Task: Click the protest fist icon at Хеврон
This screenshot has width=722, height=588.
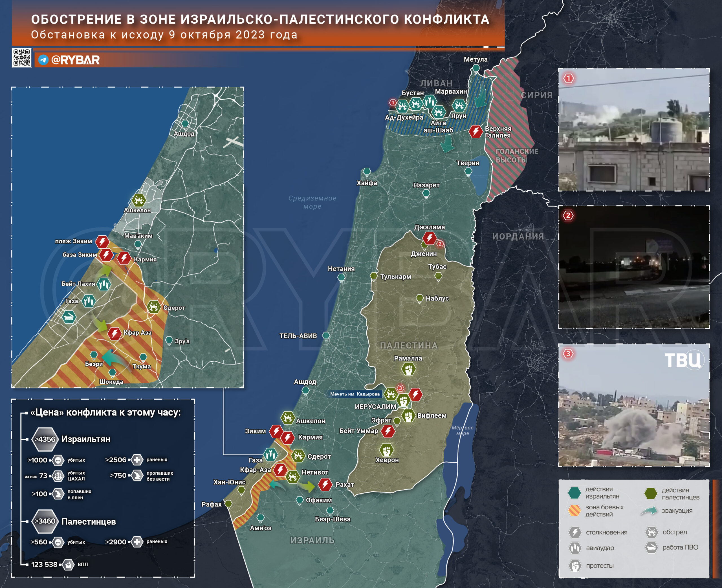Action: (386, 450)
